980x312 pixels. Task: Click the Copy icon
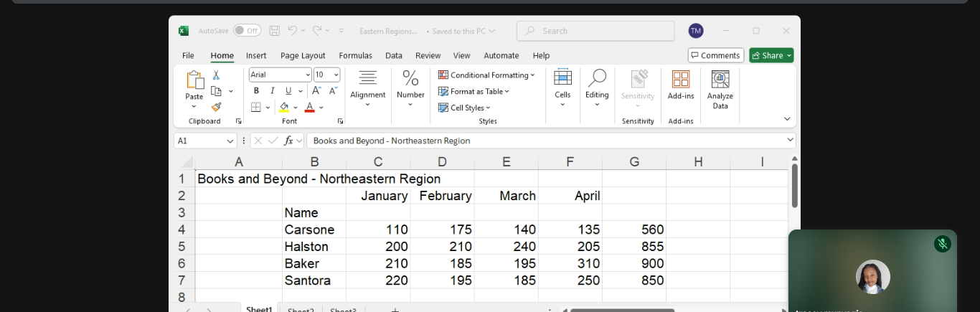click(216, 91)
